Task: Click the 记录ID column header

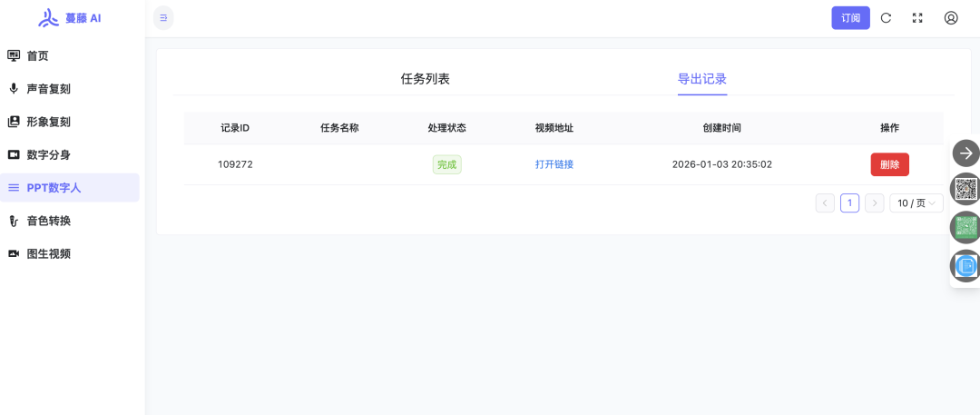Action: point(235,128)
